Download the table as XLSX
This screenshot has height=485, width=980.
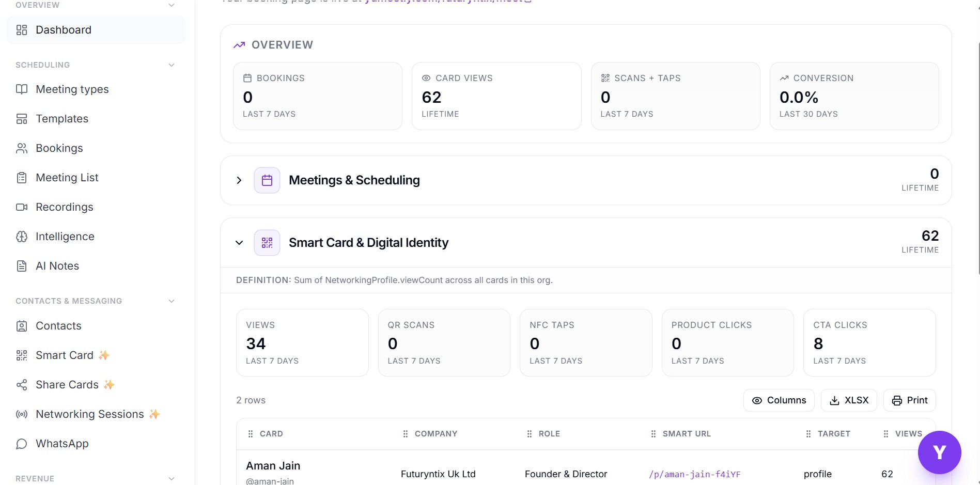tap(849, 400)
